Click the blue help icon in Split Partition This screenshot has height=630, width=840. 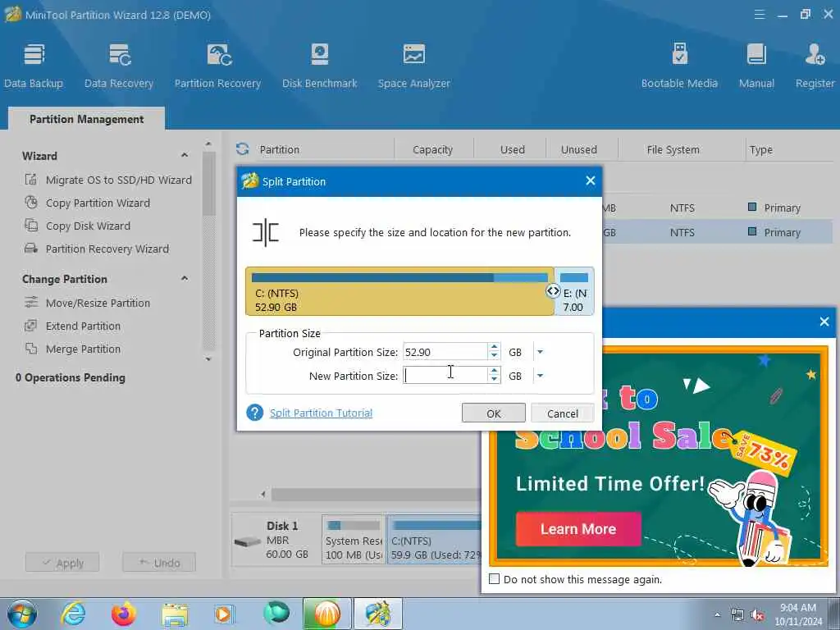[x=255, y=413]
